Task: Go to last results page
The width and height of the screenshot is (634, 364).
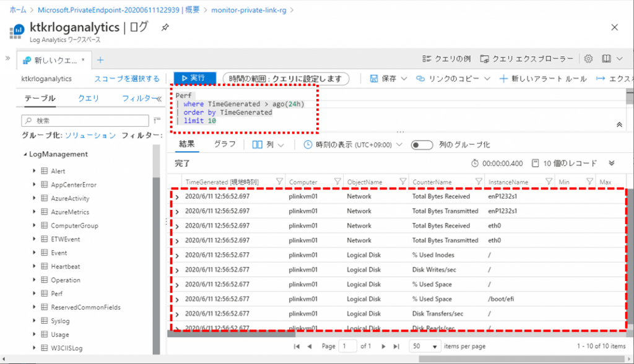Action: (x=396, y=346)
